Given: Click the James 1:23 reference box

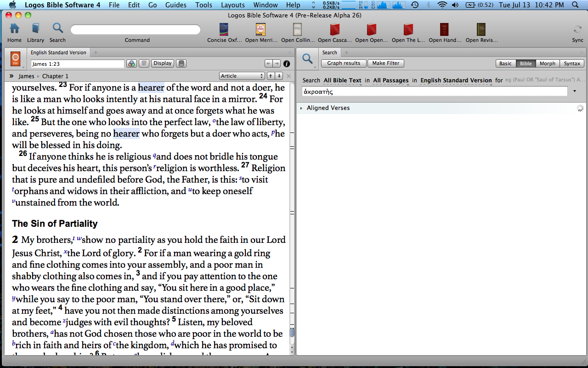Looking at the screenshot, I should 77,64.
